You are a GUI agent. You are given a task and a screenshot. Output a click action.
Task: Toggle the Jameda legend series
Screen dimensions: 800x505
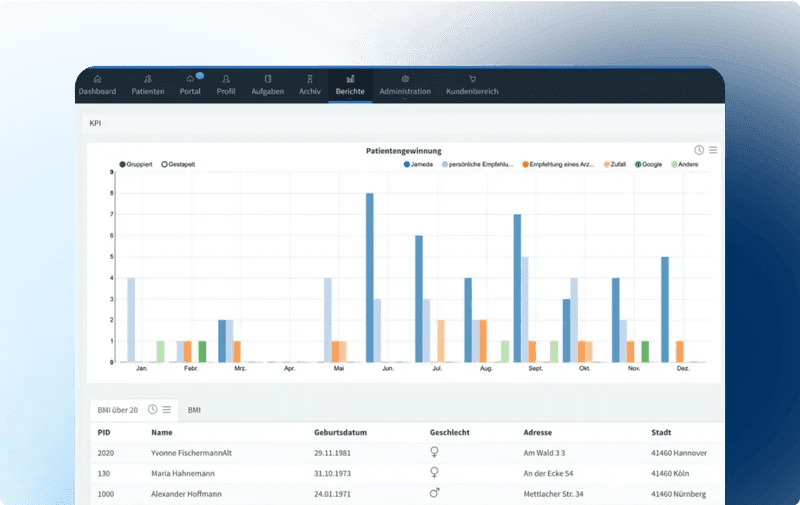coord(408,164)
